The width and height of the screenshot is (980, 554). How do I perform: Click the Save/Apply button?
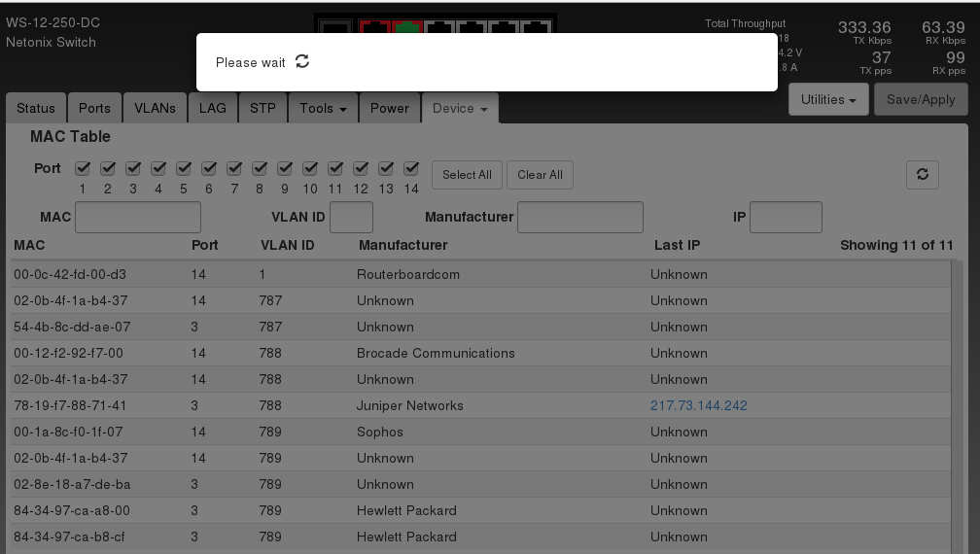920,99
